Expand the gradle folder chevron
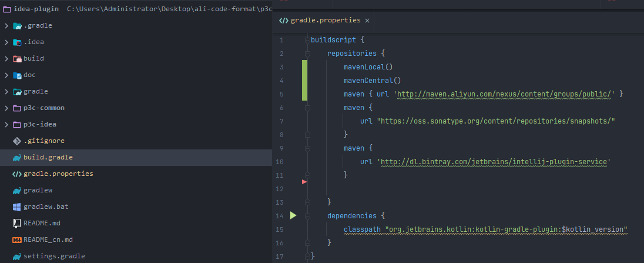The width and height of the screenshot is (644, 263). (x=6, y=92)
